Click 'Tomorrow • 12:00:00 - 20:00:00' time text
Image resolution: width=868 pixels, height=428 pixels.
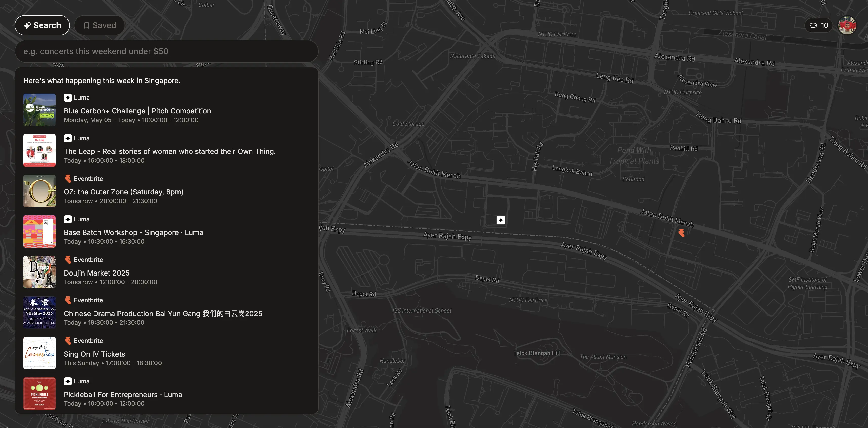click(x=110, y=282)
